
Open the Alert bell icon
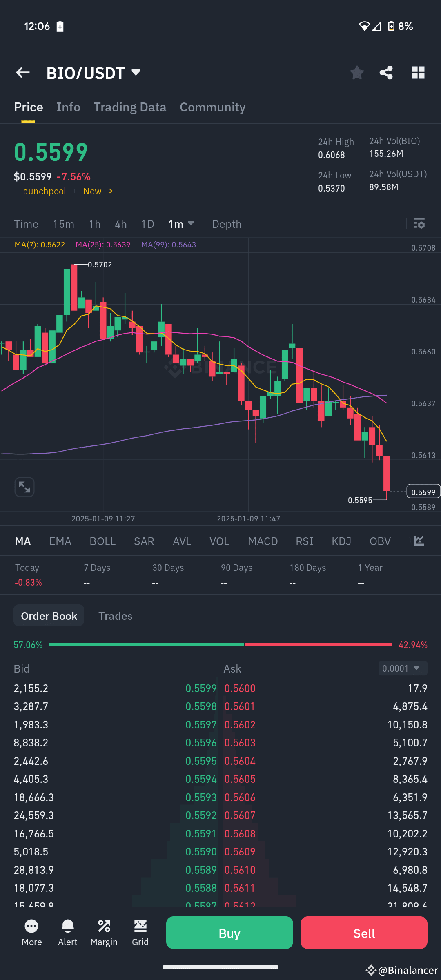[x=68, y=933]
